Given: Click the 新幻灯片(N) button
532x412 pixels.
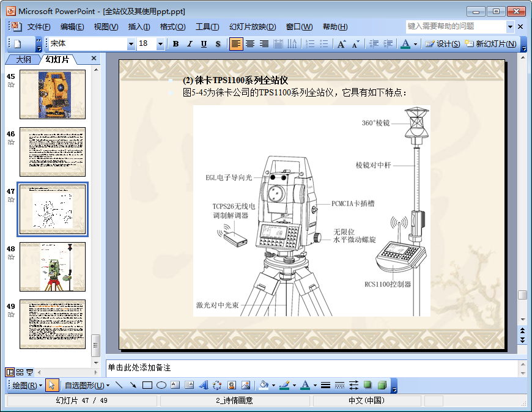Looking at the screenshot, I should [x=490, y=44].
